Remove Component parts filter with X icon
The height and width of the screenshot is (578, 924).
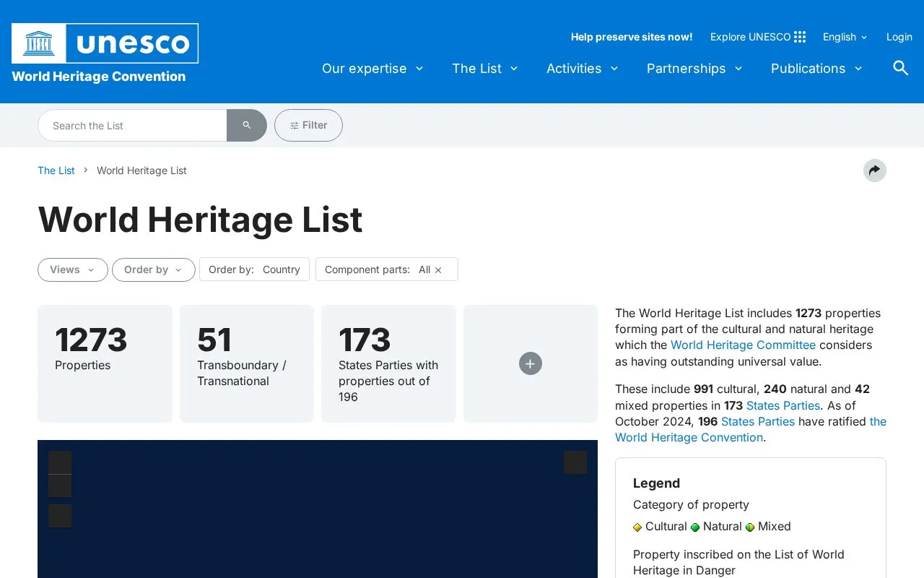click(x=438, y=270)
